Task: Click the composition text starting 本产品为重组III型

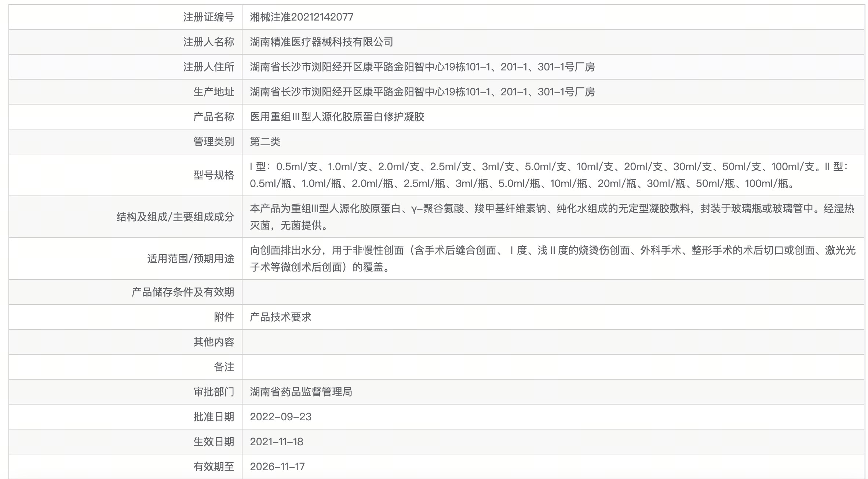Action: [552, 217]
